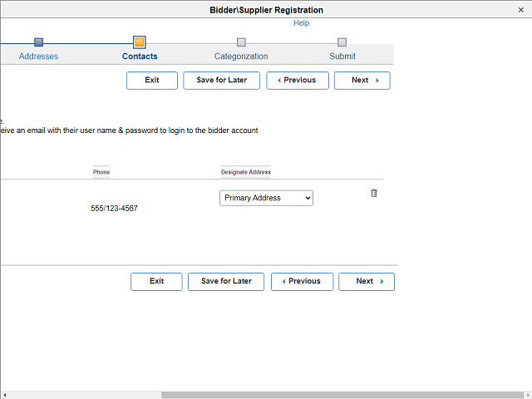Screen dimensions: 532x399
Task: Click the bottom Save for Later button
Action: 226,282
